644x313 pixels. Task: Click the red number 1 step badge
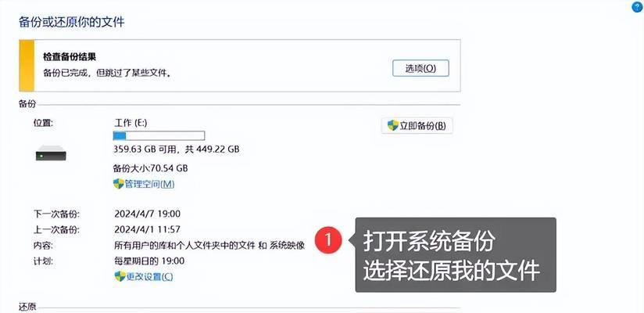pos(328,240)
